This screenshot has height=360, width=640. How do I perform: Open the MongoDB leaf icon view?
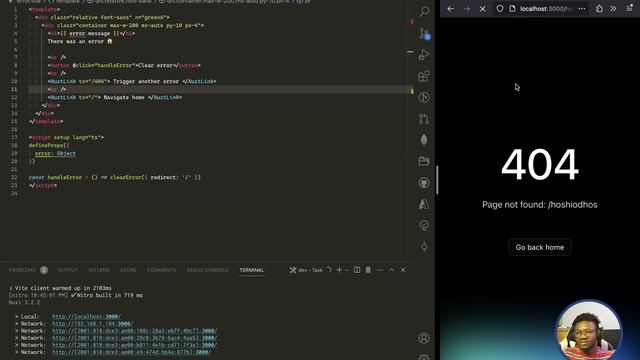click(x=424, y=140)
